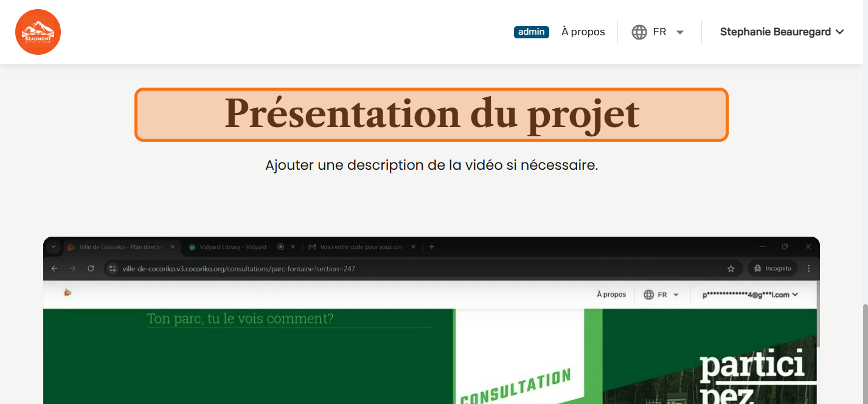Screen dimensions: 868x404
Task: Click the admin badge
Action: pyautogui.click(x=531, y=32)
